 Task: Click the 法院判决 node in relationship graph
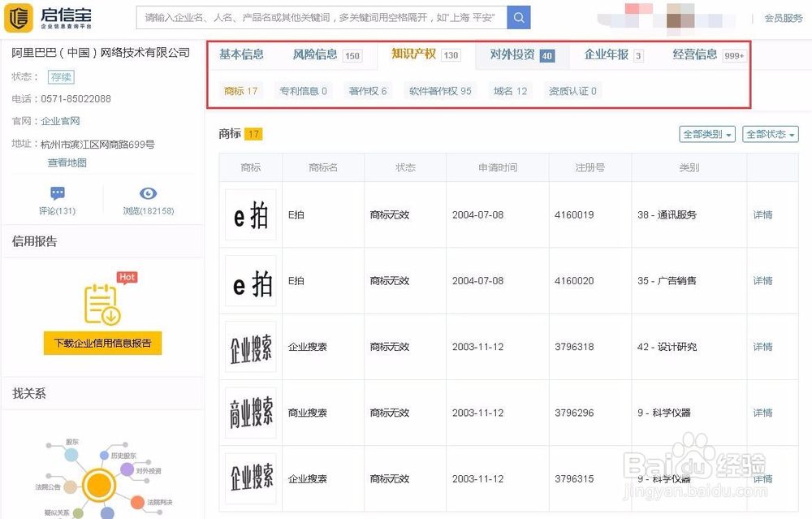pos(137,502)
